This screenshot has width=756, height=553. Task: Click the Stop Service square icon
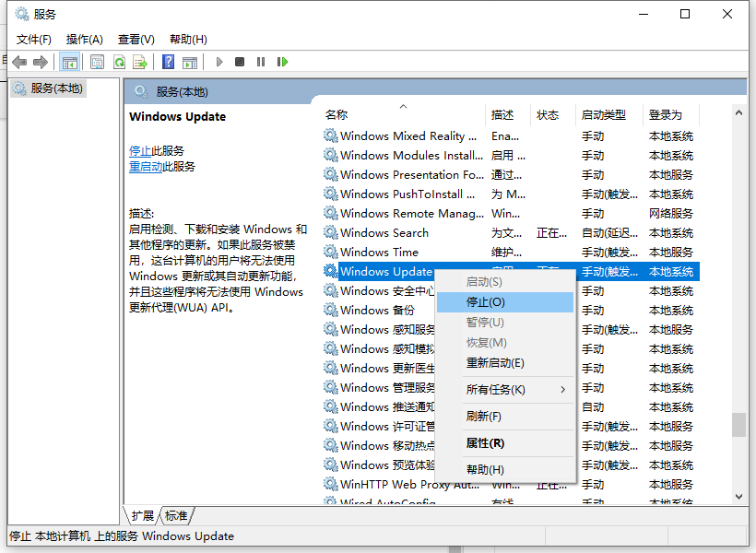coord(240,62)
